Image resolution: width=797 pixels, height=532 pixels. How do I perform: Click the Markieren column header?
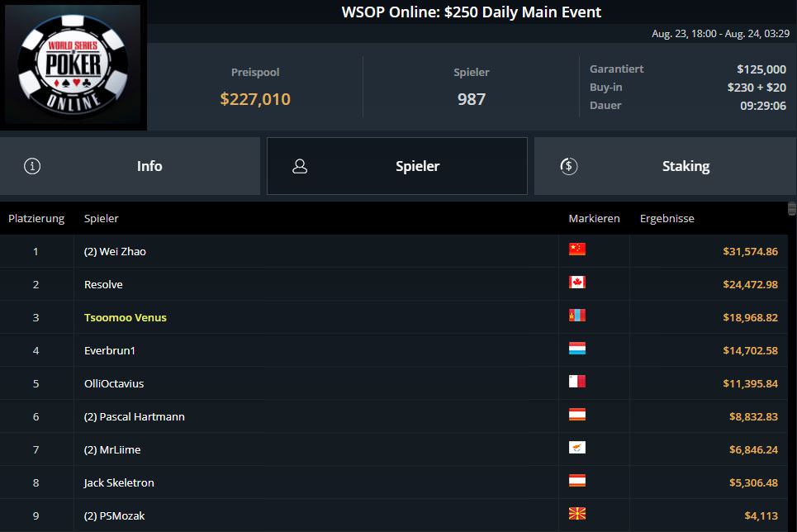pyautogui.click(x=594, y=219)
